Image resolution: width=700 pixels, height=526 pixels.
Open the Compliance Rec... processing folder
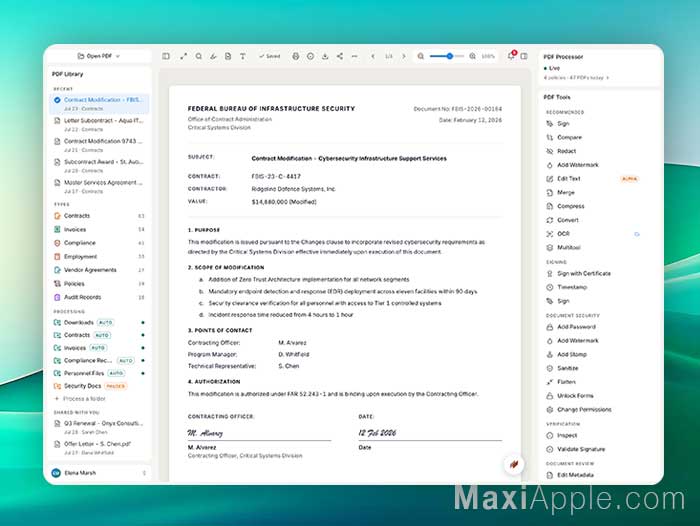[x=99, y=360]
